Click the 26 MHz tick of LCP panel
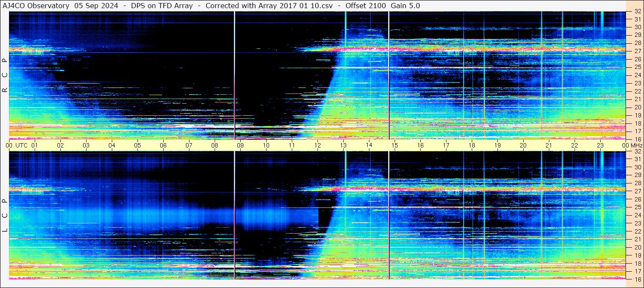Screen dimensions: 644x288 pos(637,199)
